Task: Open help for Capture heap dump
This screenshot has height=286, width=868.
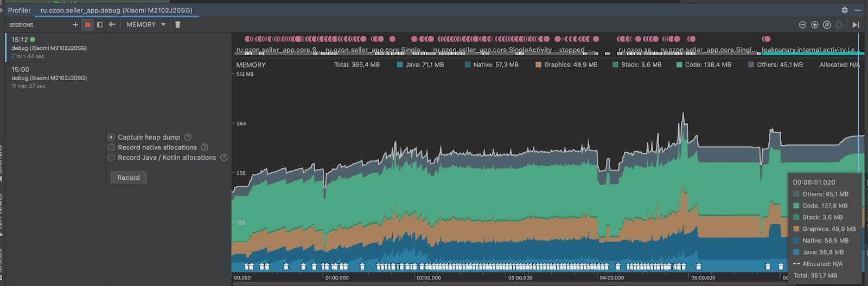Action: 188,137
